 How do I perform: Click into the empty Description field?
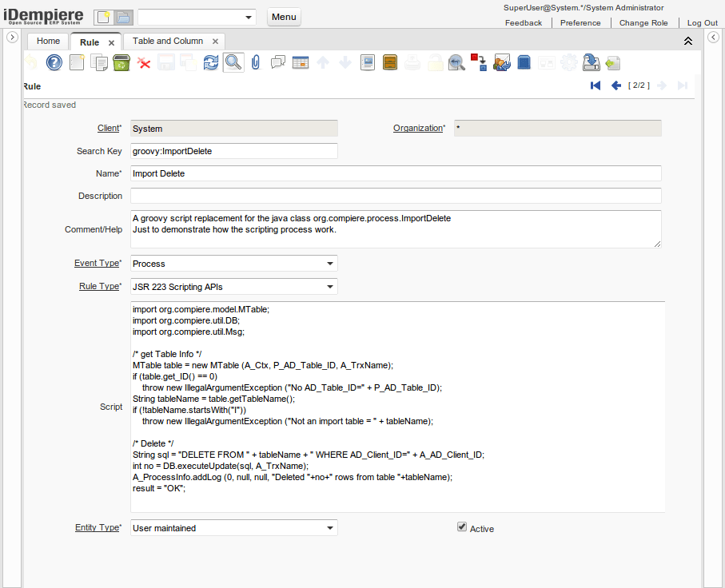(x=396, y=196)
